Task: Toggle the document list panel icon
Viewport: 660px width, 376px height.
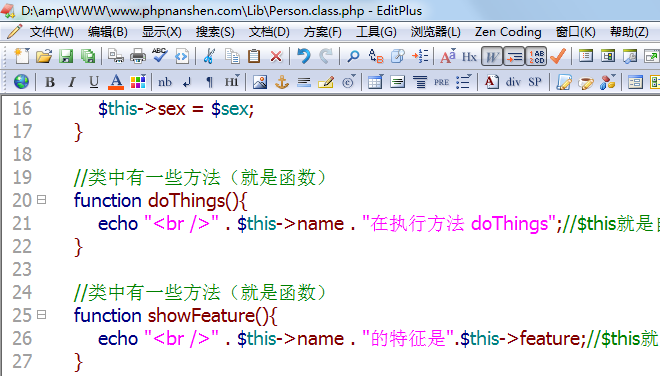Action: pyautogui.click(x=586, y=56)
